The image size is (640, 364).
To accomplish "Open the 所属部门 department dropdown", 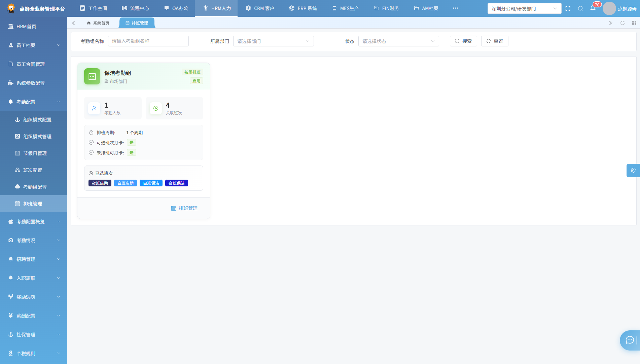I will [x=273, y=41].
